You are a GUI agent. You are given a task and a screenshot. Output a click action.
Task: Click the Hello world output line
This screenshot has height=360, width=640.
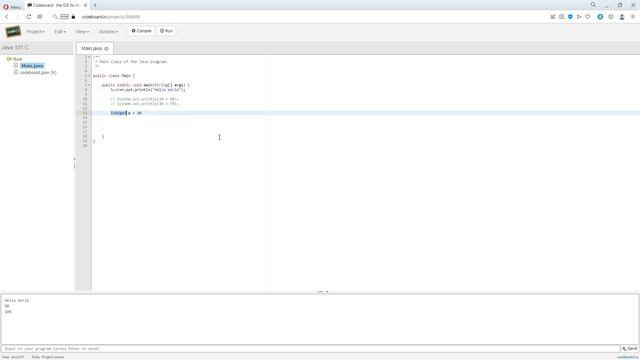click(x=17, y=300)
